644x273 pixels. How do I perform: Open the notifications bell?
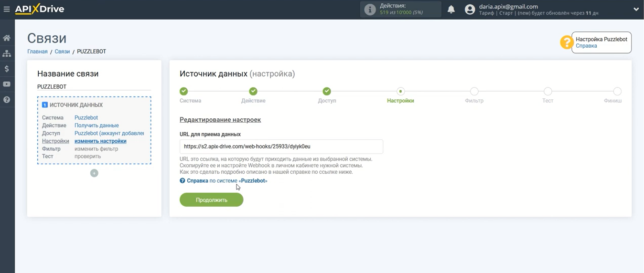click(x=451, y=10)
